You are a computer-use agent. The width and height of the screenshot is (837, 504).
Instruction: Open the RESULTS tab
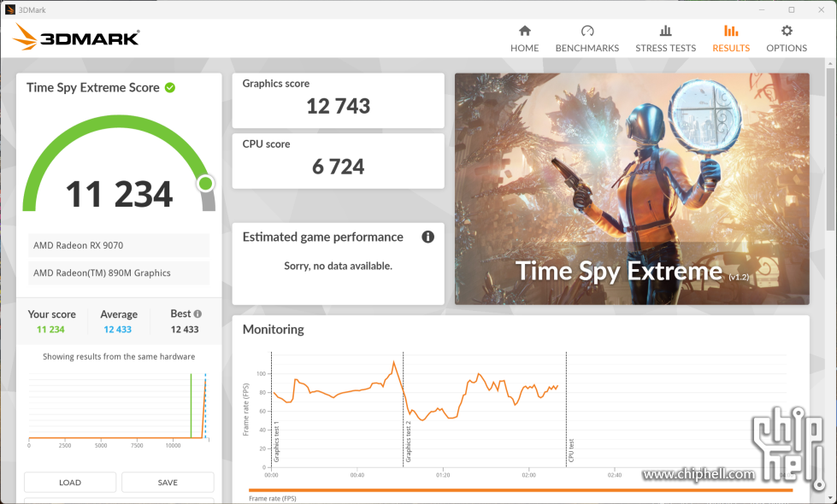tap(731, 39)
